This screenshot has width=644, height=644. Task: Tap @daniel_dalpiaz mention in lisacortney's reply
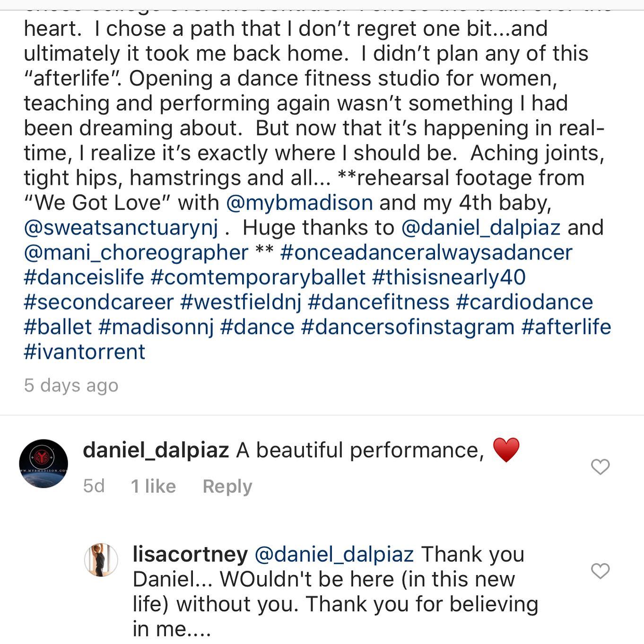tap(334, 554)
